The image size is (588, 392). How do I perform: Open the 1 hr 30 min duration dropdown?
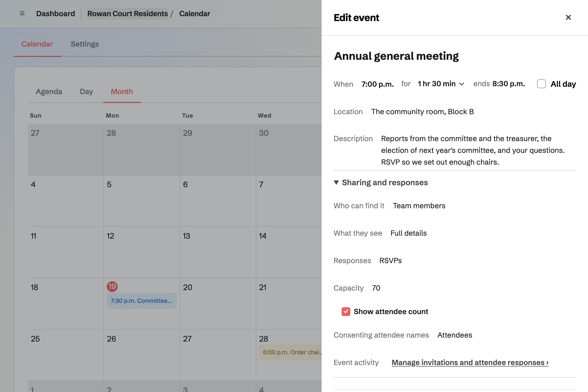click(x=441, y=84)
